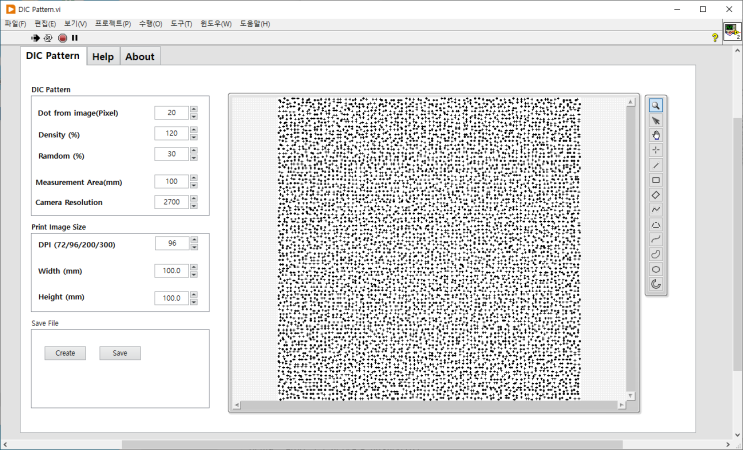Click Density (%) input field
Viewport: 743px width, 450px height.
[x=171, y=134]
